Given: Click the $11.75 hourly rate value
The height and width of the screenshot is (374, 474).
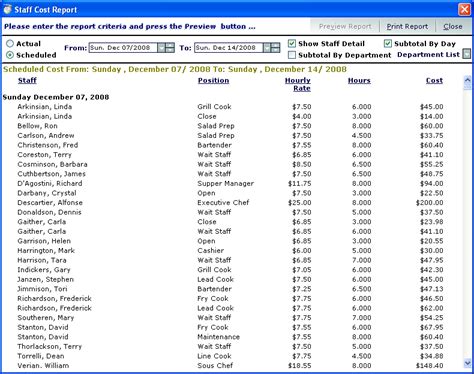Looking at the screenshot, I should (x=300, y=184).
